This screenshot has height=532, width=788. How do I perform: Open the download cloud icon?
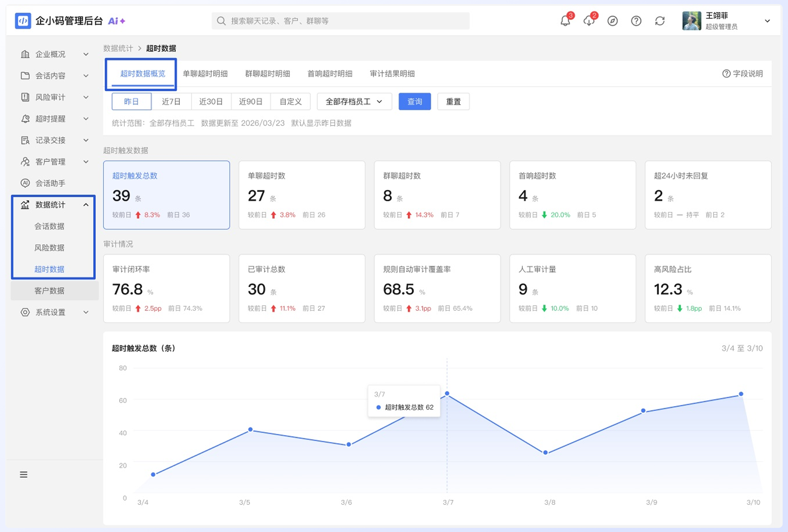589,21
